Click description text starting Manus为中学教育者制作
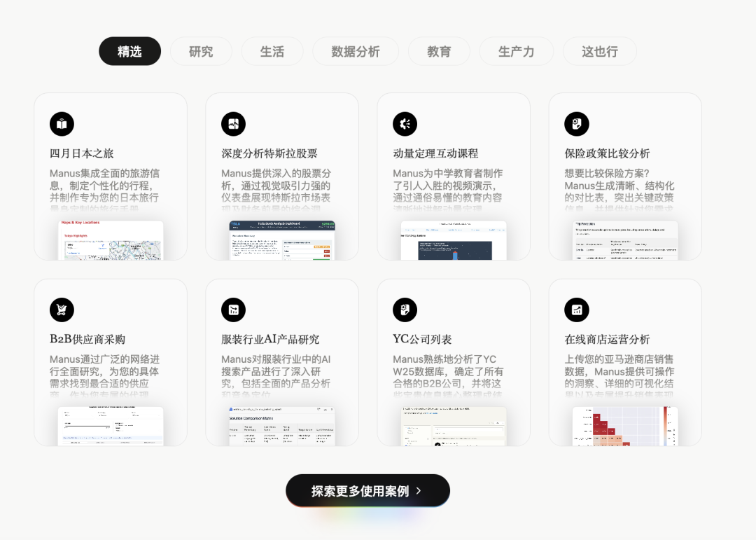This screenshot has height=540, width=756. [x=448, y=190]
